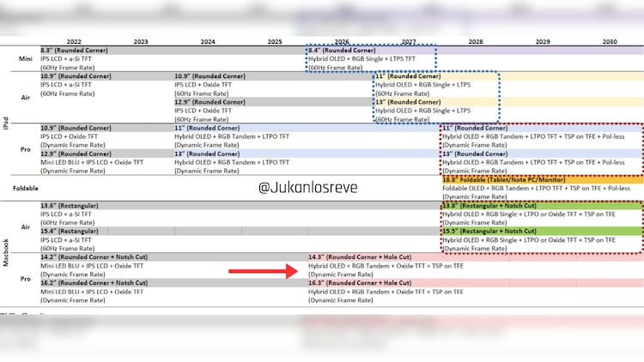The height and width of the screenshot is (362, 644).
Task: Click the 14.3" Rounded Corner + Hole Cut cell
Action: point(361,257)
